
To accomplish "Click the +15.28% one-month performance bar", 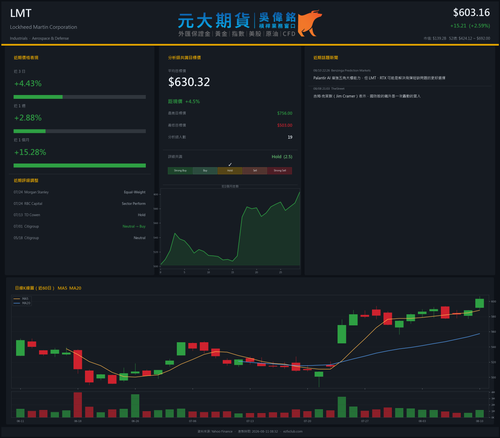I will point(79,165).
